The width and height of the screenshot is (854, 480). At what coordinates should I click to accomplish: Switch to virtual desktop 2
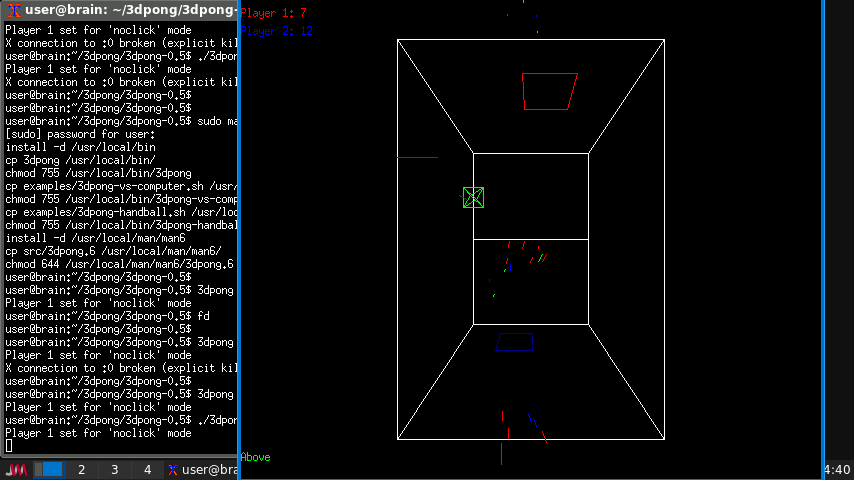point(81,470)
